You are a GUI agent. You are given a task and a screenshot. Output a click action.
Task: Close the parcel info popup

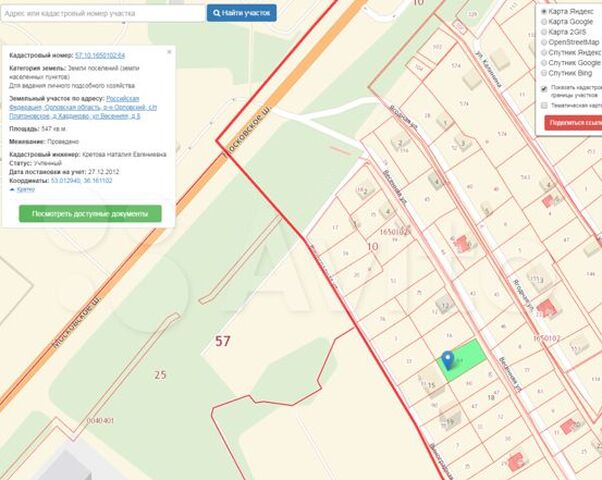coord(169,52)
